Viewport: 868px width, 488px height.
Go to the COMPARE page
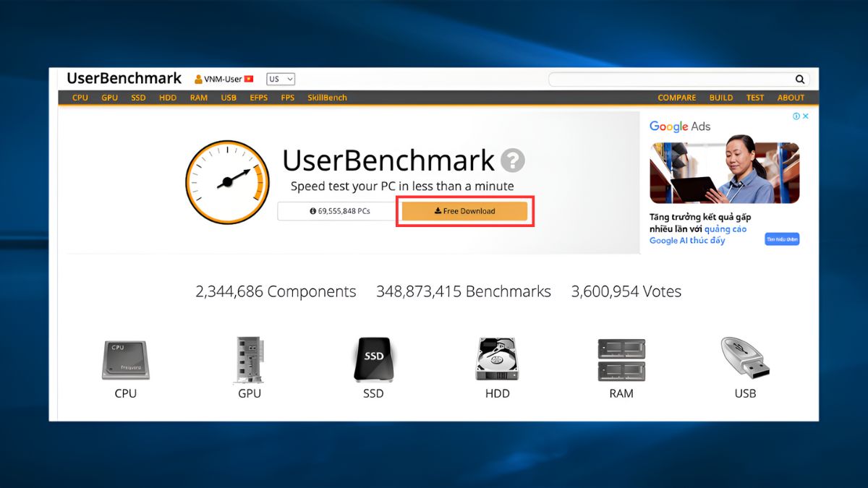677,98
